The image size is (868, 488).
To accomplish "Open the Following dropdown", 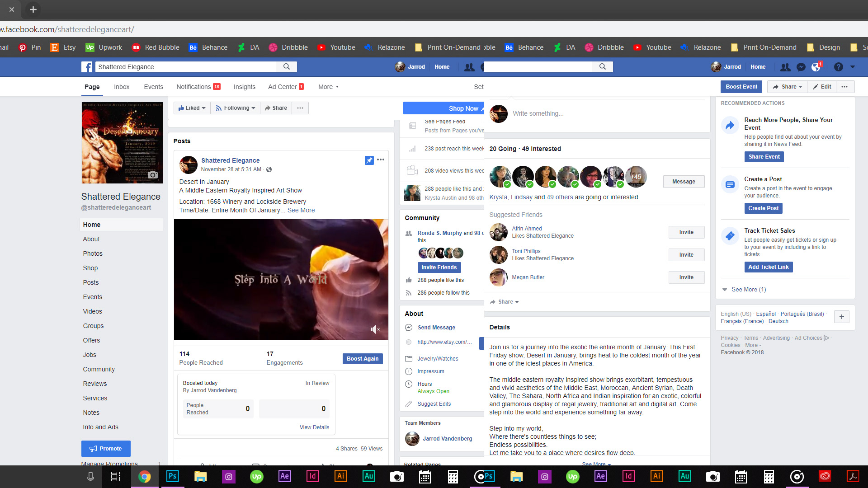I will [236, 108].
